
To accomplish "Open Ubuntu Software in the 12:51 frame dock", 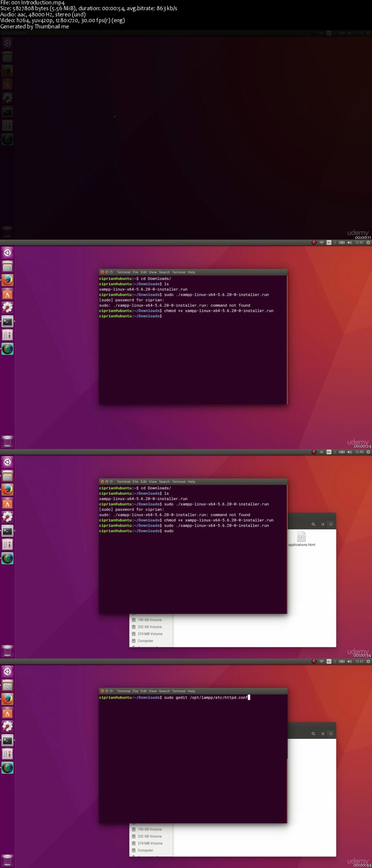I will [x=7, y=713].
